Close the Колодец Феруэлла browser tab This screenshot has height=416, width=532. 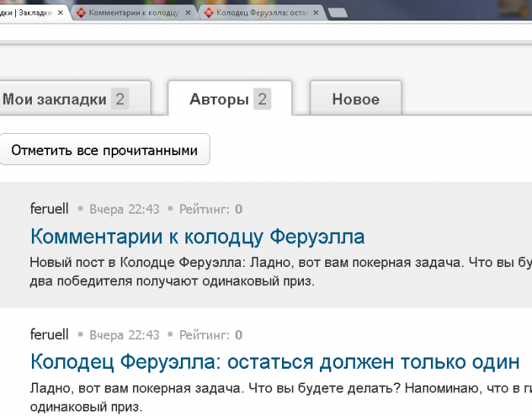pos(315,13)
